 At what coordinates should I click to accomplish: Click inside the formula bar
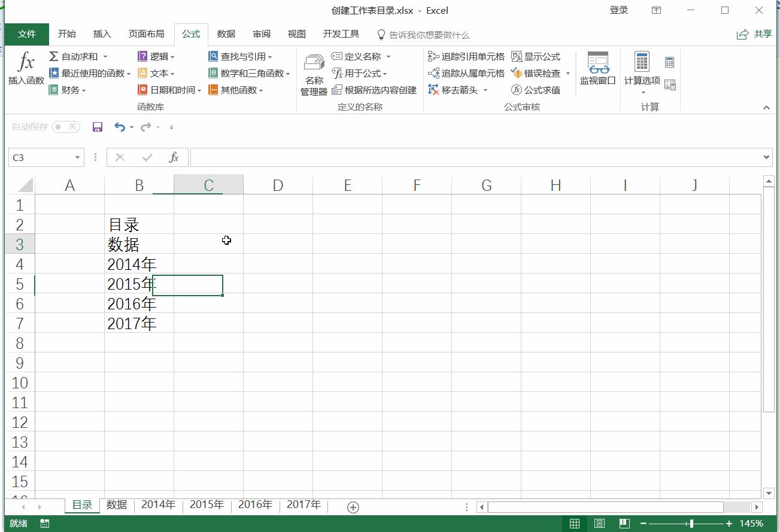click(419, 157)
